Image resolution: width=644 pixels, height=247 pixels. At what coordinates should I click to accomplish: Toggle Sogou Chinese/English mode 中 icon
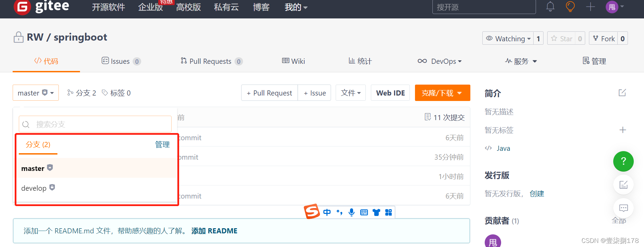327,213
